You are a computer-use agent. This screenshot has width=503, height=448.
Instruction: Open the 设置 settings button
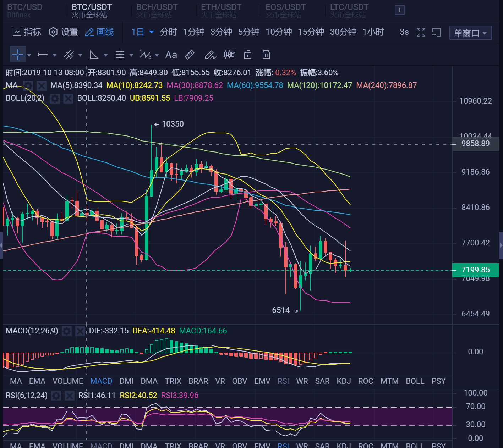[64, 32]
